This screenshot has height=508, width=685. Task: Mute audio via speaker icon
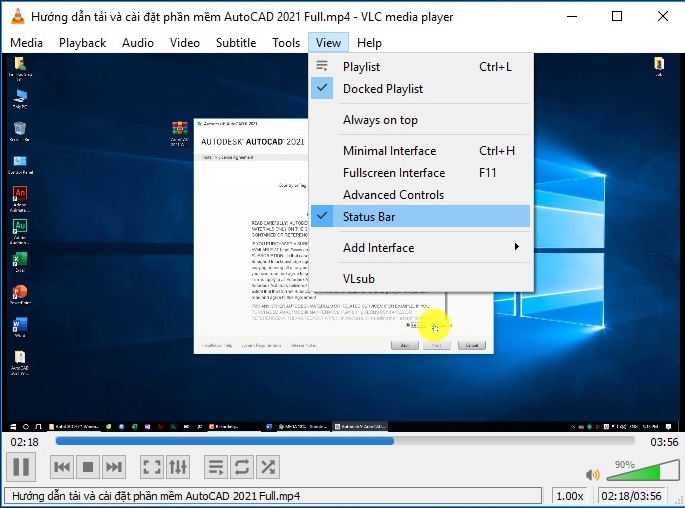tap(592, 474)
